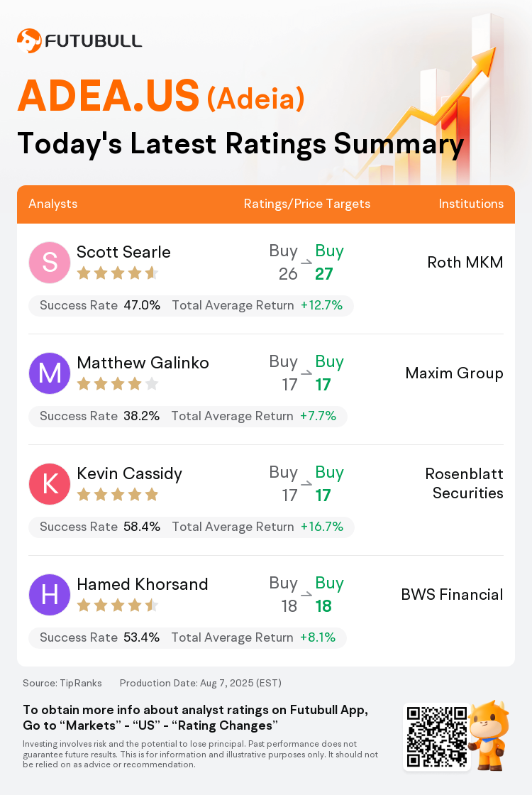Image resolution: width=532 pixels, height=795 pixels.
Task: Click the ADEA.US ticker title
Action: point(109,96)
